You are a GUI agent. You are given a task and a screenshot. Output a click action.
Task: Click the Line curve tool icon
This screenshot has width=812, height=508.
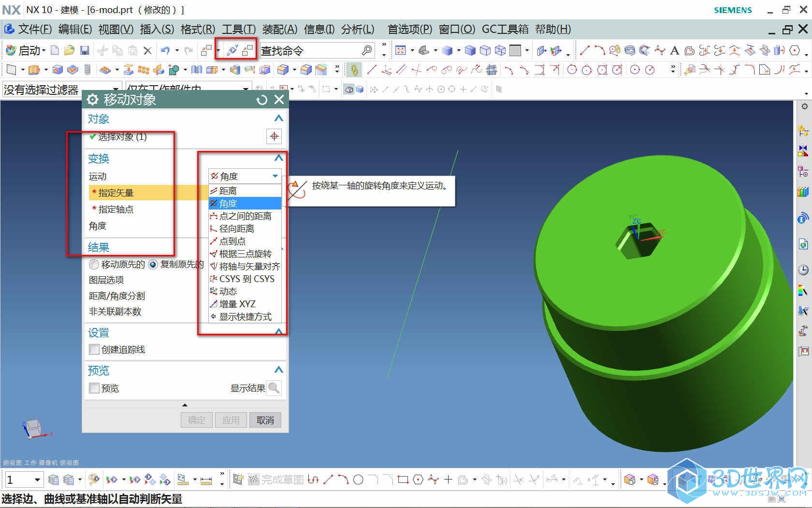584,50
